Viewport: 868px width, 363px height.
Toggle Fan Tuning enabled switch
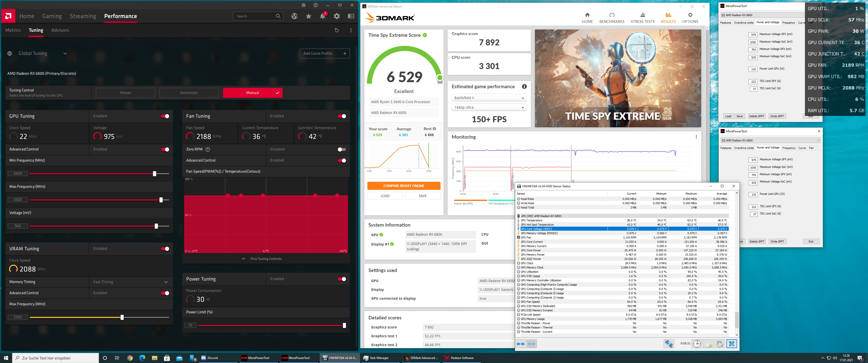click(342, 116)
